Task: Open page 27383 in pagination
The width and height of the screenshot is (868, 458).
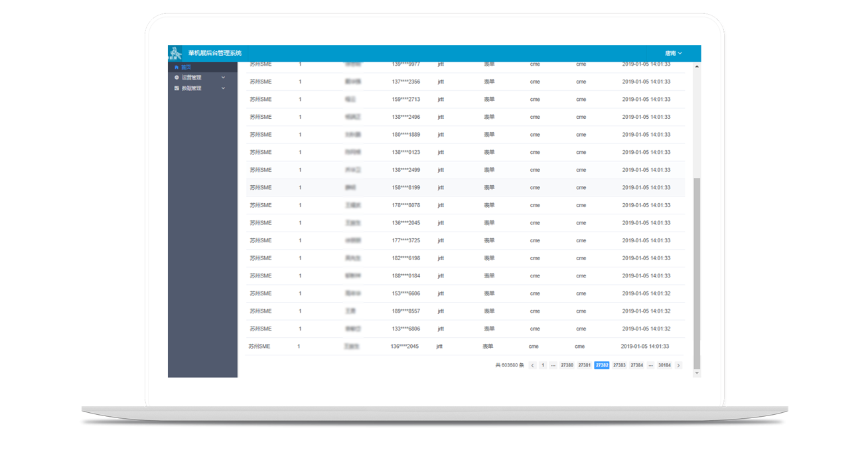Action: pos(619,365)
